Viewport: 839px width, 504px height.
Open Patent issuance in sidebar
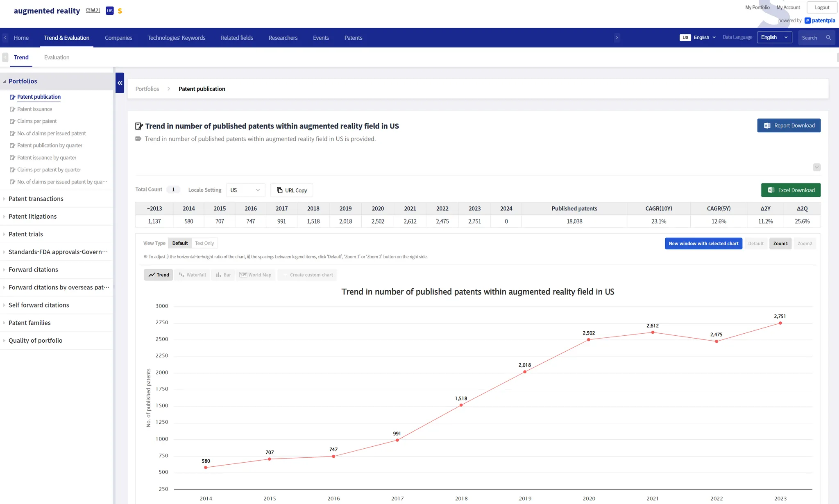tap(34, 109)
